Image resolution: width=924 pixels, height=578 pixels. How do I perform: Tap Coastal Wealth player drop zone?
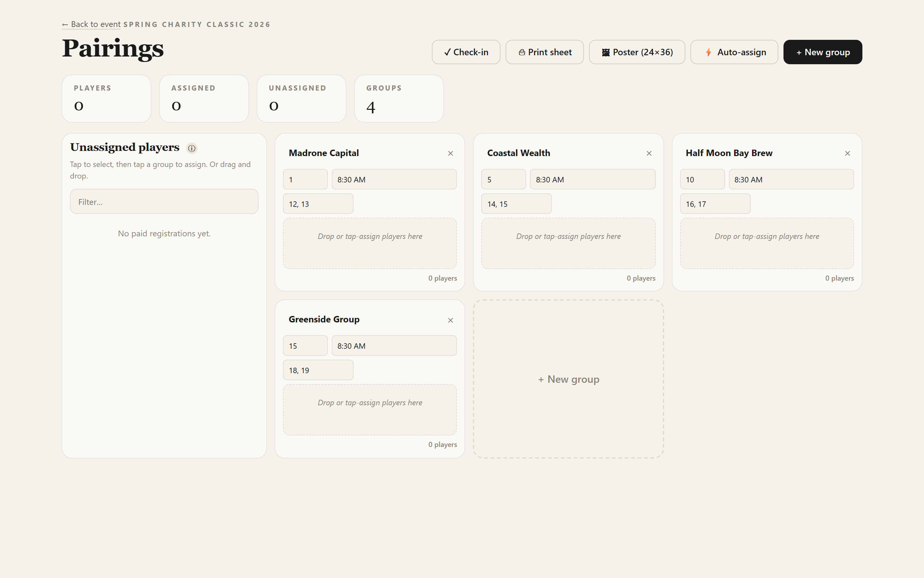pyautogui.click(x=569, y=243)
